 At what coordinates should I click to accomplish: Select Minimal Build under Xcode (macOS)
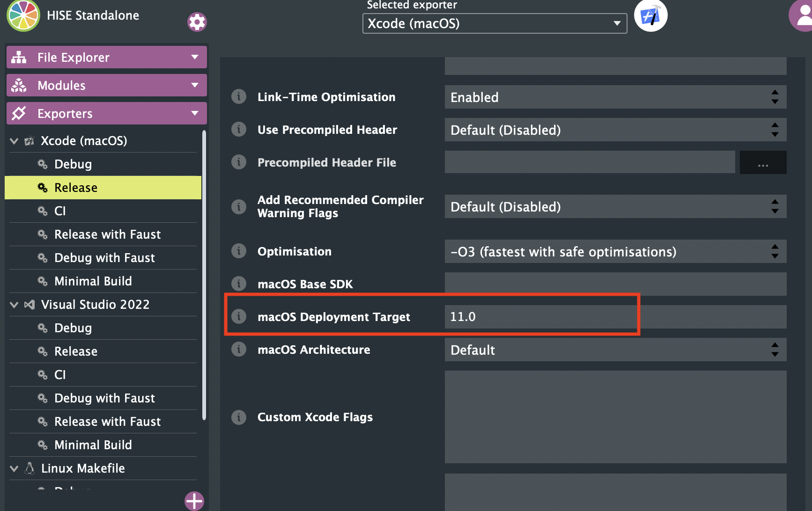click(x=103, y=281)
